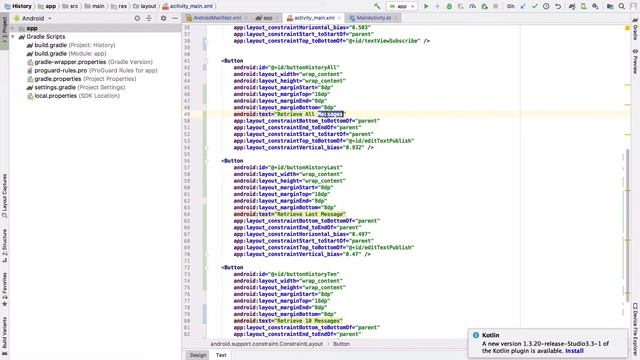Open build.gradle (Module: app)
The image size is (640, 360).
[66, 53]
